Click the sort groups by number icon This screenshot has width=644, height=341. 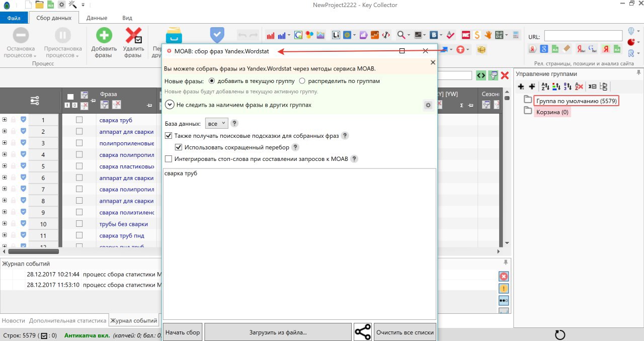(x=568, y=87)
